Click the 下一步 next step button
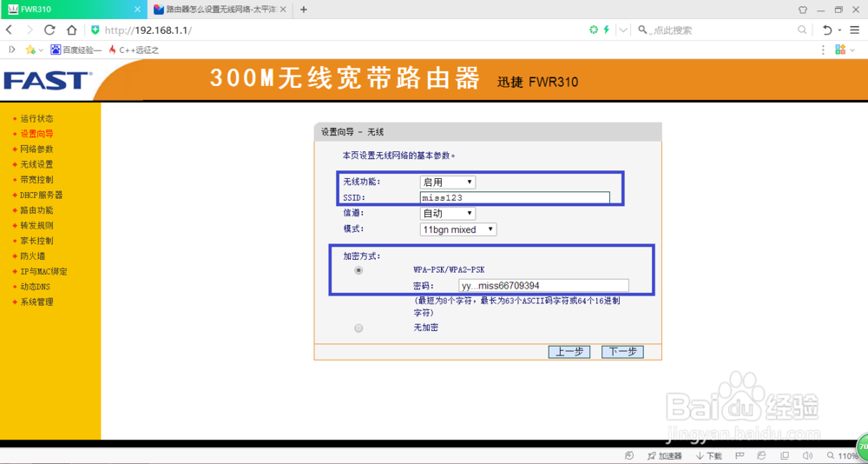Viewport: 868px width, 464px height. (622, 352)
